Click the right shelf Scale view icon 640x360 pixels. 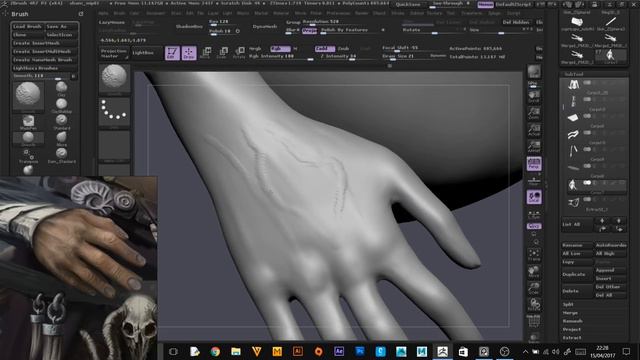point(534,288)
